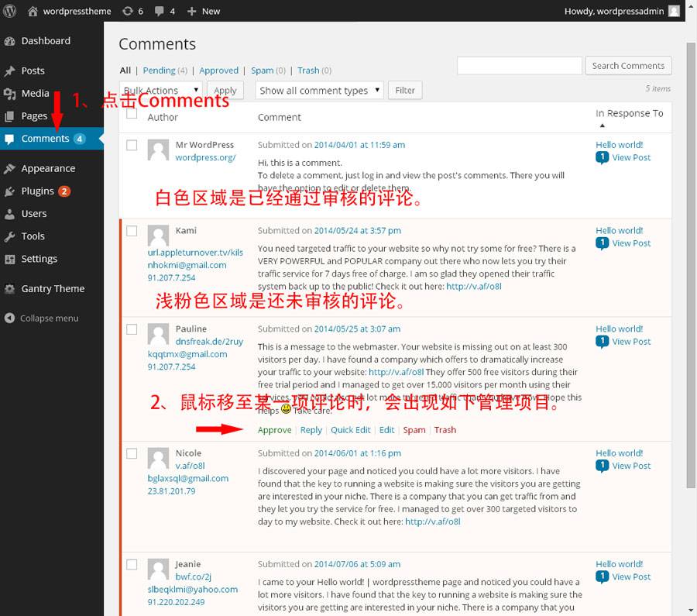Open the Bulk Actions dropdown
Screen dimensions: 697x616
click(x=160, y=90)
